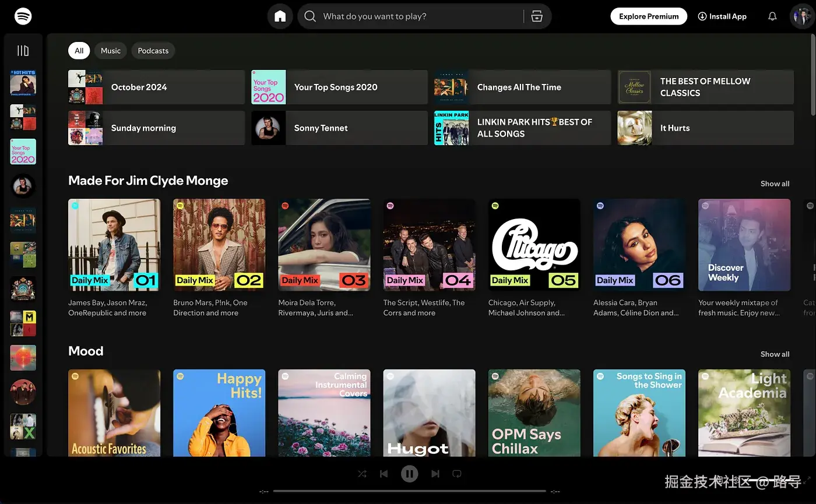Open the round artist avatar below Your Top Songs 2020 in the sidebar

(x=23, y=186)
